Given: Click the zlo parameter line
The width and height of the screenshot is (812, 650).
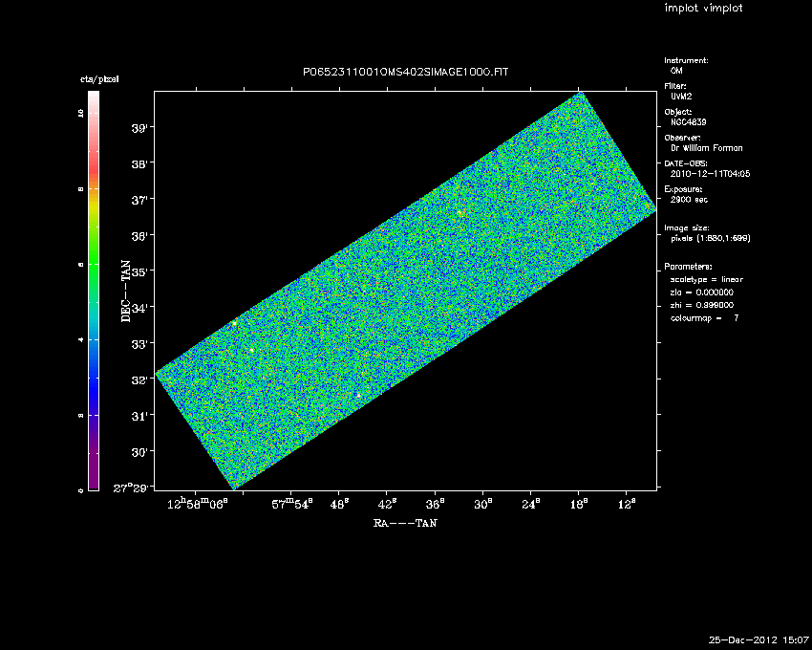Looking at the screenshot, I should [702, 292].
